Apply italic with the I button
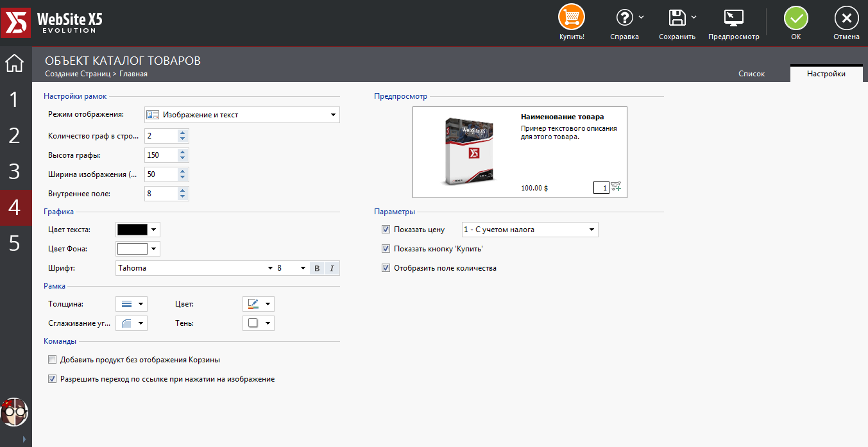Image resolution: width=868 pixels, height=447 pixels. pyautogui.click(x=332, y=267)
